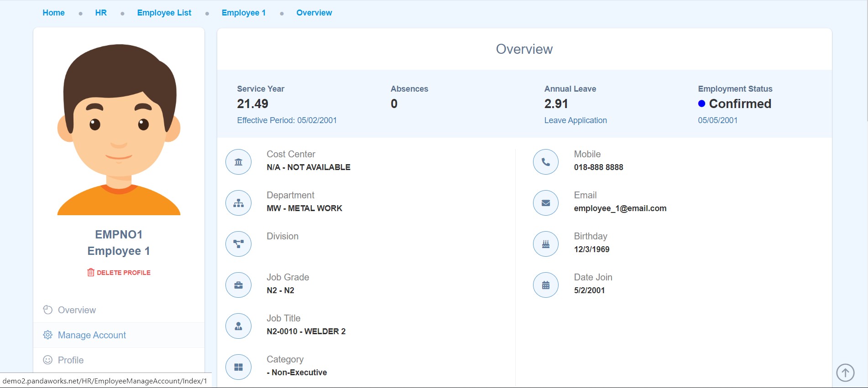868x388 pixels.
Task: Click the Category grid icon
Action: click(238, 367)
